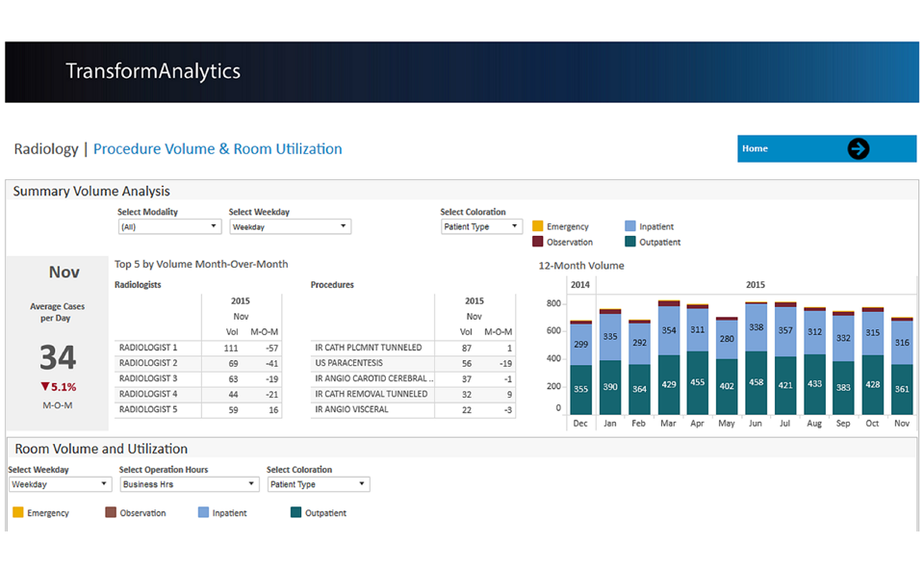The image size is (924, 570).
Task: Select the RADIOLOGIST 3 row
Action: pyautogui.click(x=198, y=378)
